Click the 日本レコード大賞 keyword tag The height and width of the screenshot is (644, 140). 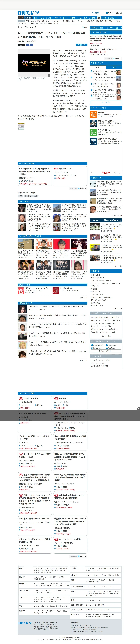(x=31, y=196)
